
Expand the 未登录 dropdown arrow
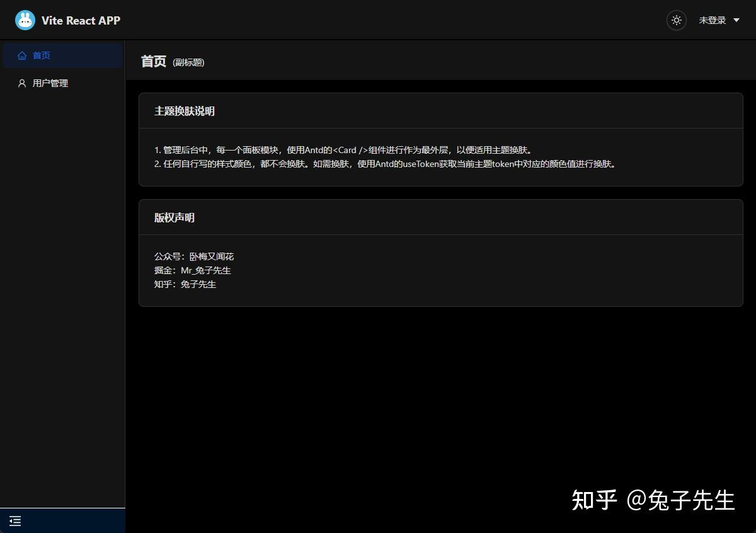pyautogui.click(x=738, y=20)
